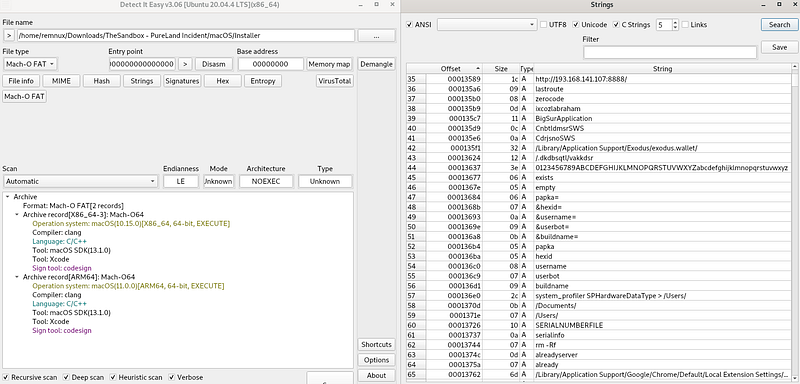Open the Disasm view
Image resolution: width=800 pixels, height=384 pixels.
click(x=214, y=64)
